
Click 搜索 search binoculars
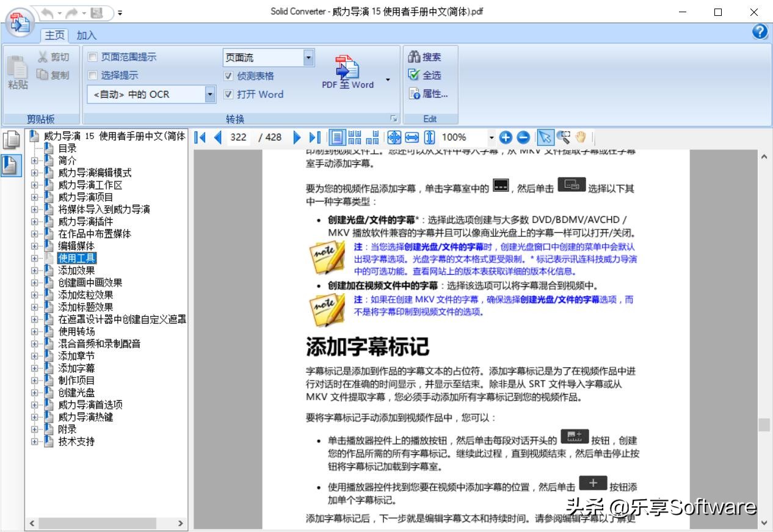(425, 57)
